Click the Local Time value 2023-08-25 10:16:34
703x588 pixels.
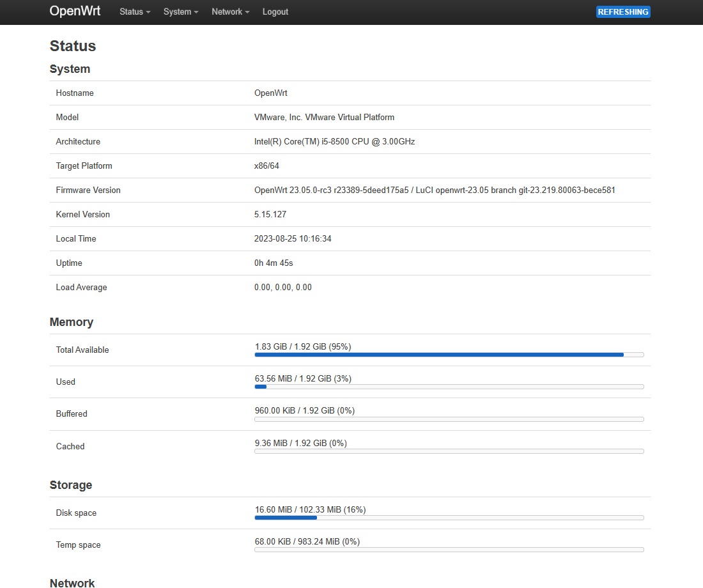[293, 238]
